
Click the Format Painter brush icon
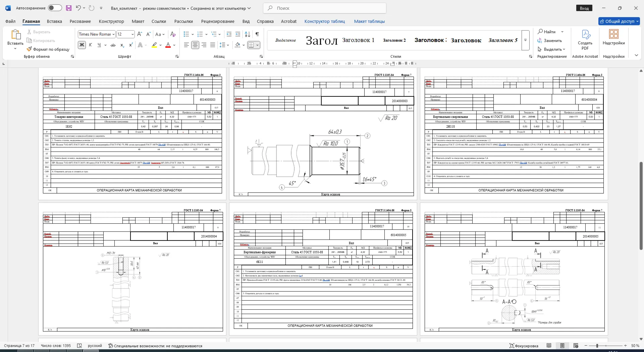coord(30,49)
